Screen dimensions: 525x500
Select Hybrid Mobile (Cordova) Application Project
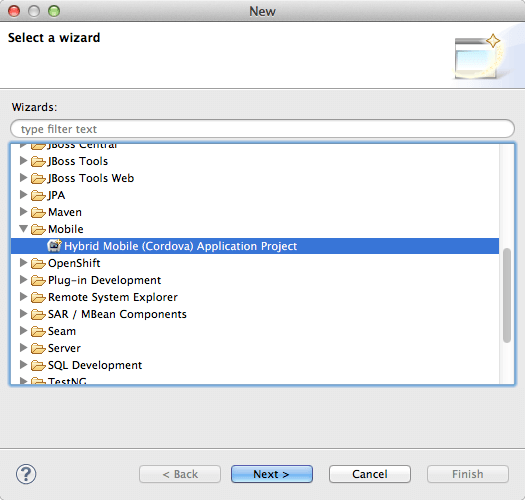coord(180,246)
